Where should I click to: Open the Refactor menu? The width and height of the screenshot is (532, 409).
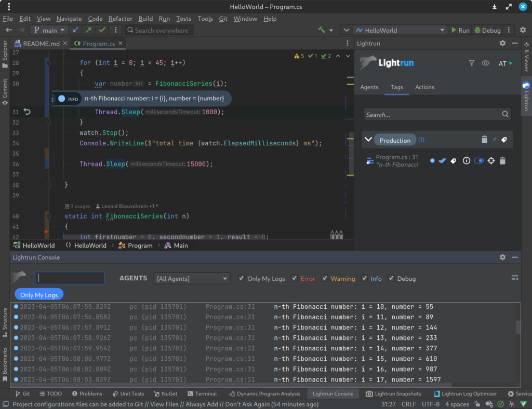(x=120, y=19)
